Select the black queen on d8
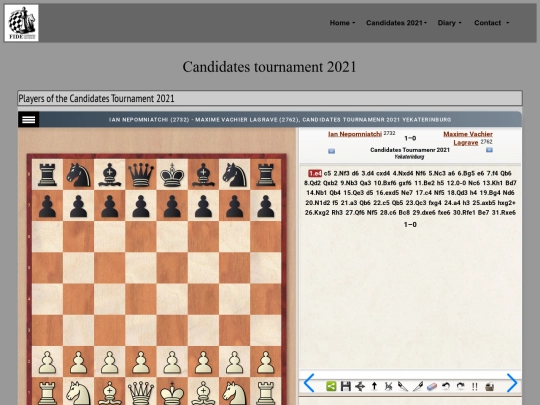 pyautogui.click(x=141, y=175)
